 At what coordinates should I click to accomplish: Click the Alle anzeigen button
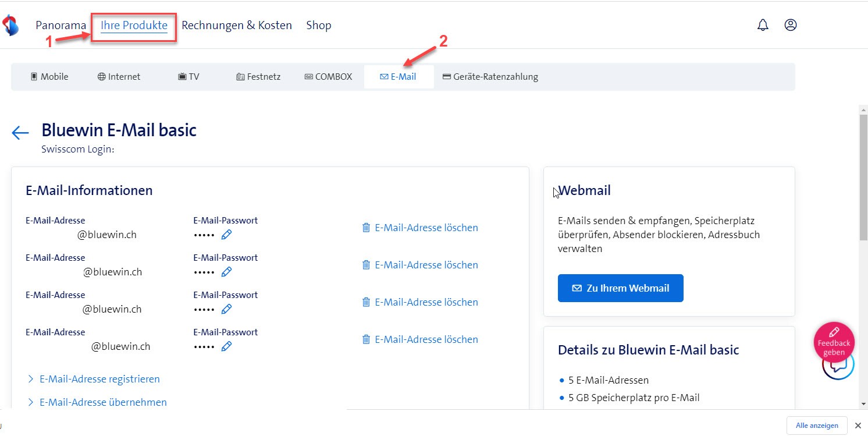(816, 425)
